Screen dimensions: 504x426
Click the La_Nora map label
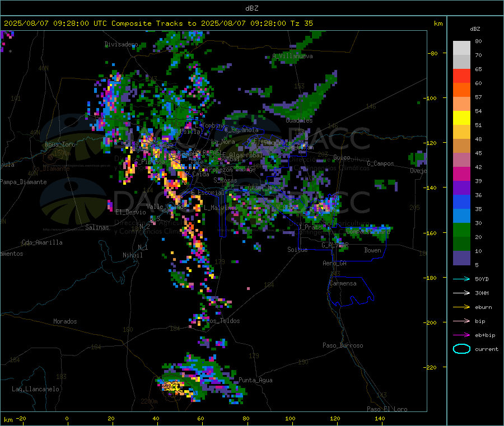(x=223, y=142)
